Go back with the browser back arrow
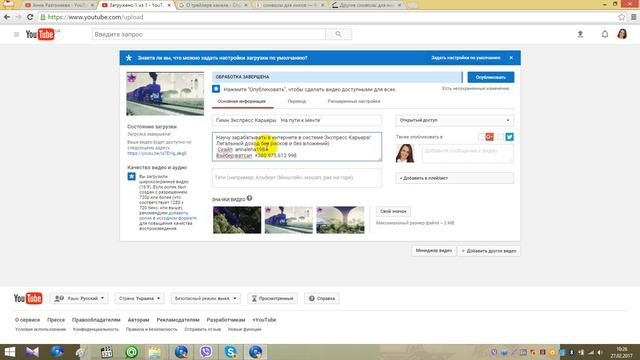 click(x=7, y=17)
